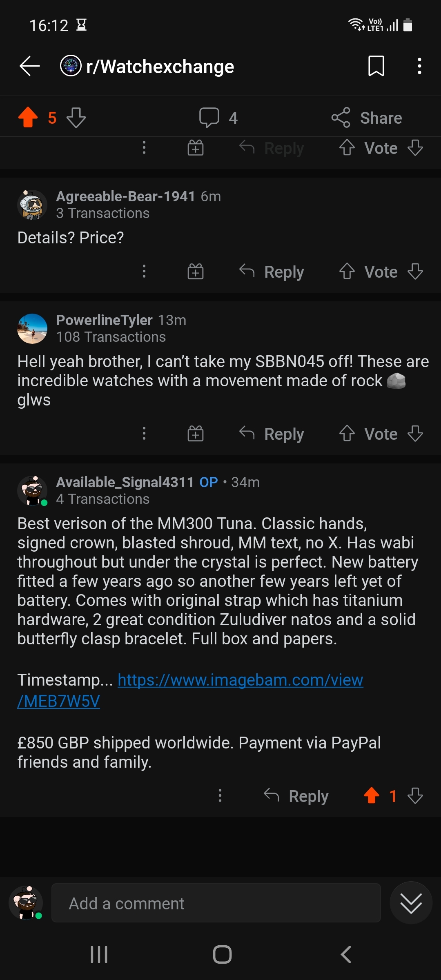The height and width of the screenshot is (980, 441).
Task: View PowerlineTyler's profile avatar
Action: (32, 329)
